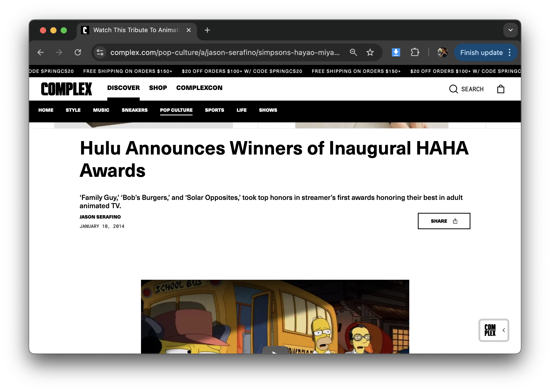The height and width of the screenshot is (392, 550).
Task: Click the Finish update button
Action: [481, 52]
